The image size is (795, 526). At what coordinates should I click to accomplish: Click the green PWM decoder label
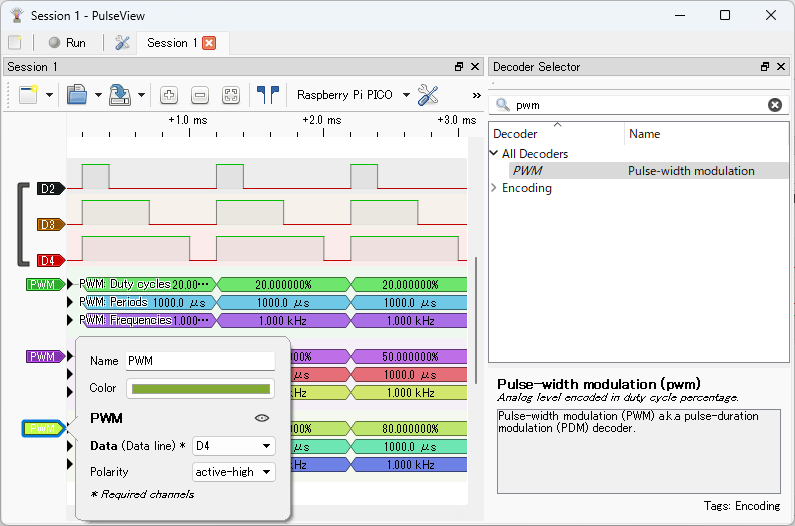pos(45,285)
